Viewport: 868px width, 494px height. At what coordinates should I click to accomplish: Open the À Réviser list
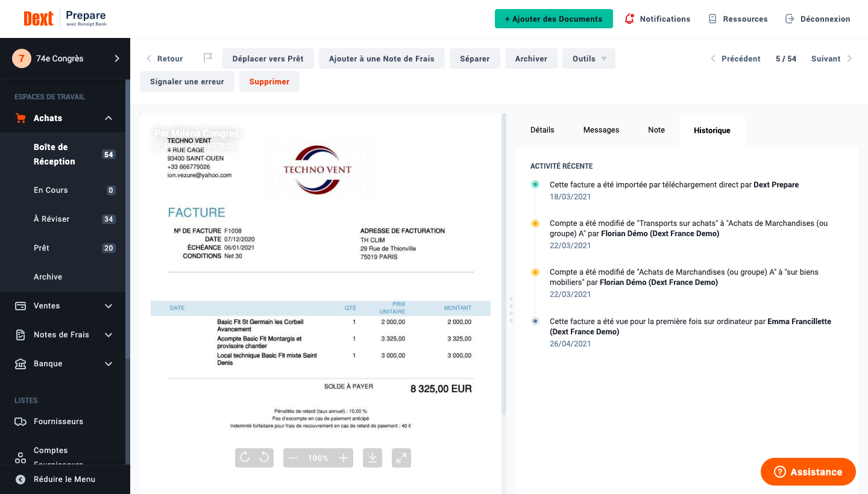pyautogui.click(x=63, y=219)
